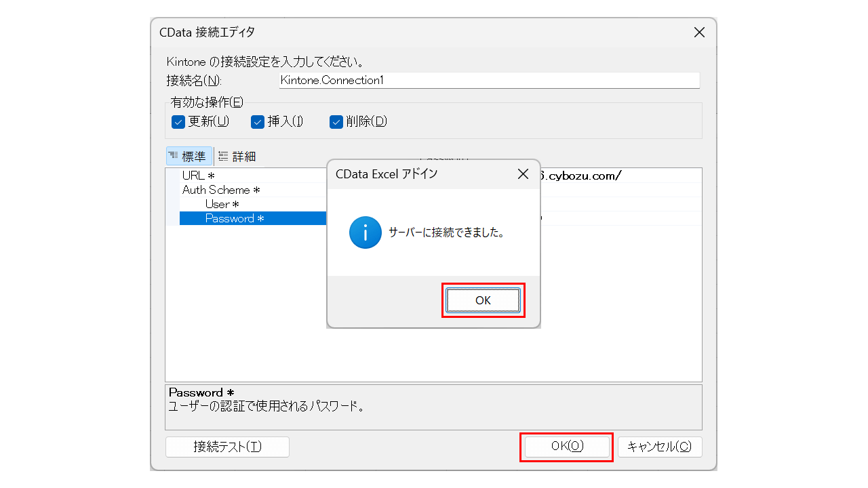Image resolution: width=868 pixels, height=488 pixels.
Task: Click the bold Password * heading in the description panel
Action: click(x=201, y=392)
